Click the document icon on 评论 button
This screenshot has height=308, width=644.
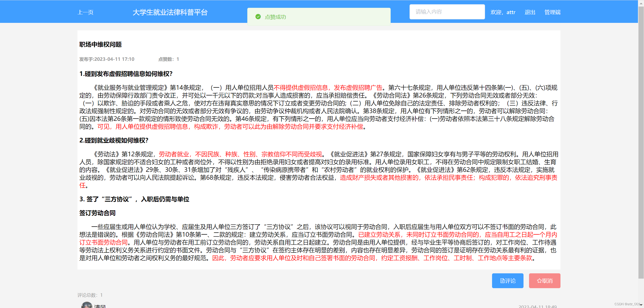point(502,281)
